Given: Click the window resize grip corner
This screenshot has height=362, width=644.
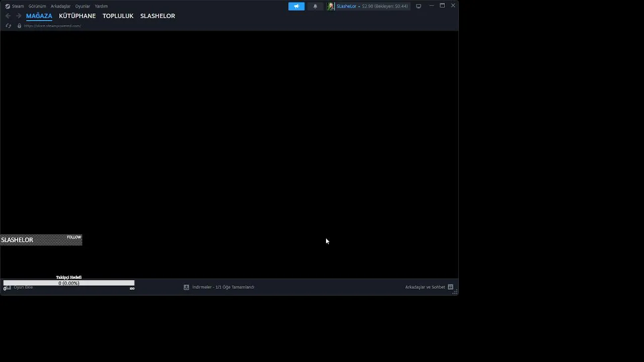Looking at the screenshot, I should pyautogui.click(x=455, y=292).
